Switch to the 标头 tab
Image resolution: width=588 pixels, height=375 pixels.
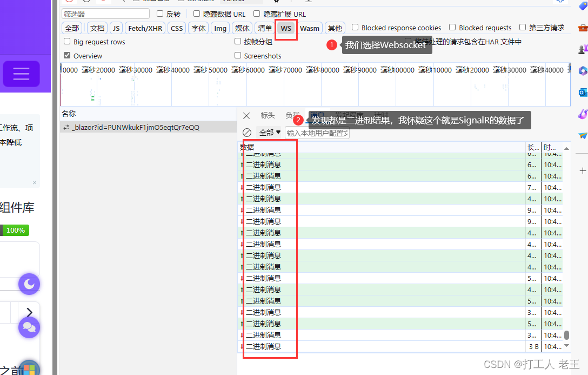click(268, 115)
